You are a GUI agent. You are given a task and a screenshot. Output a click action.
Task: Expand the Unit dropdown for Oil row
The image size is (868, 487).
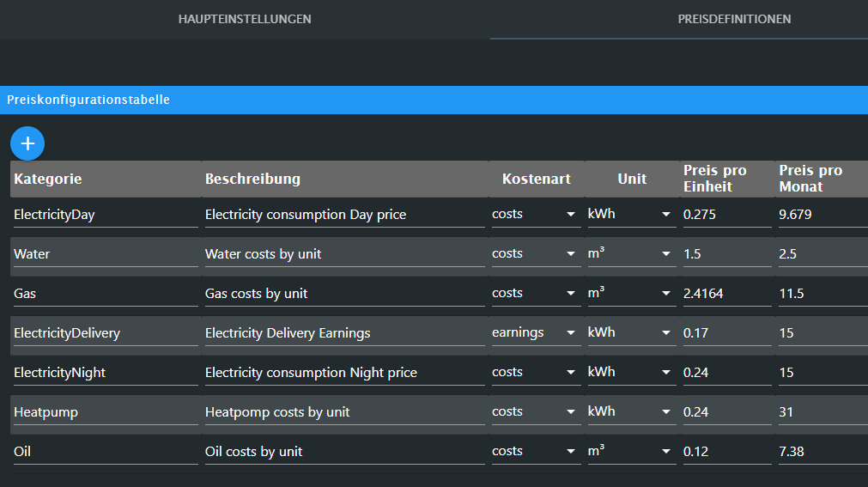(x=632, y=452)
